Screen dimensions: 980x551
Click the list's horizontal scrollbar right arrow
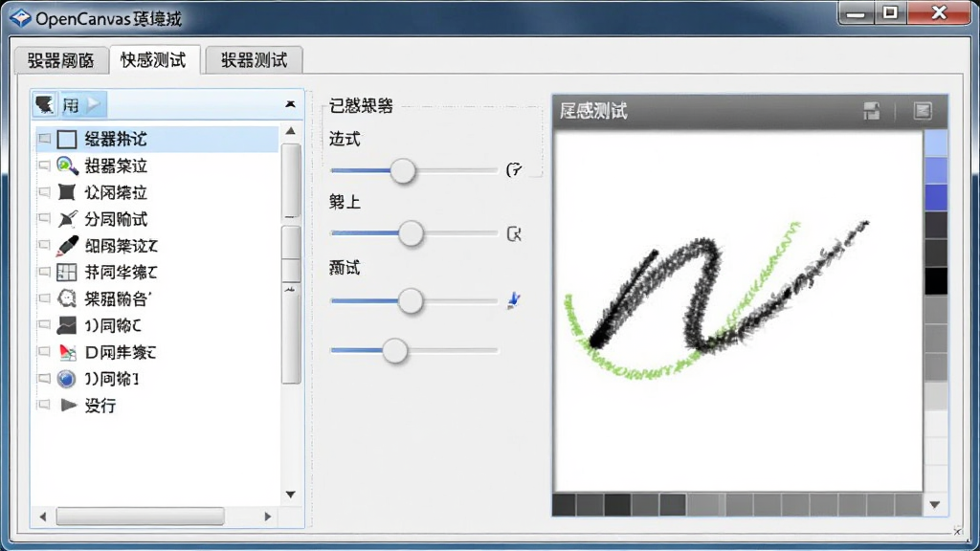268,517
